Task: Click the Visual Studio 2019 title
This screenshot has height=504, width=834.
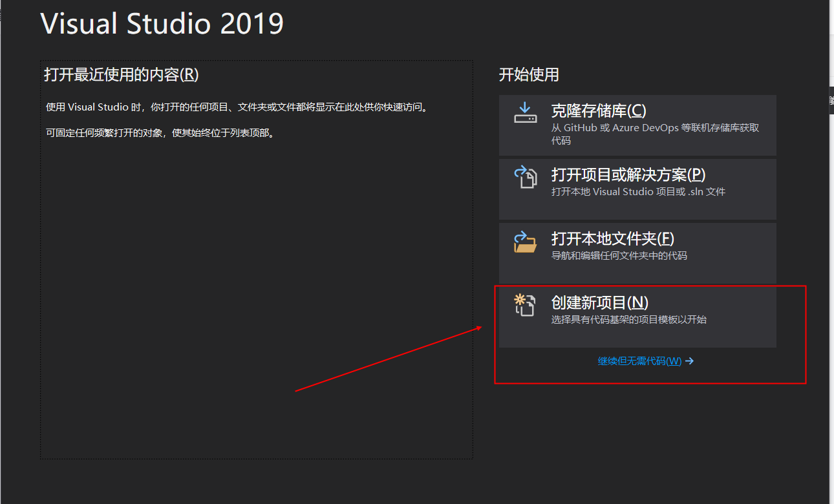Action: [x=162, y=24]
